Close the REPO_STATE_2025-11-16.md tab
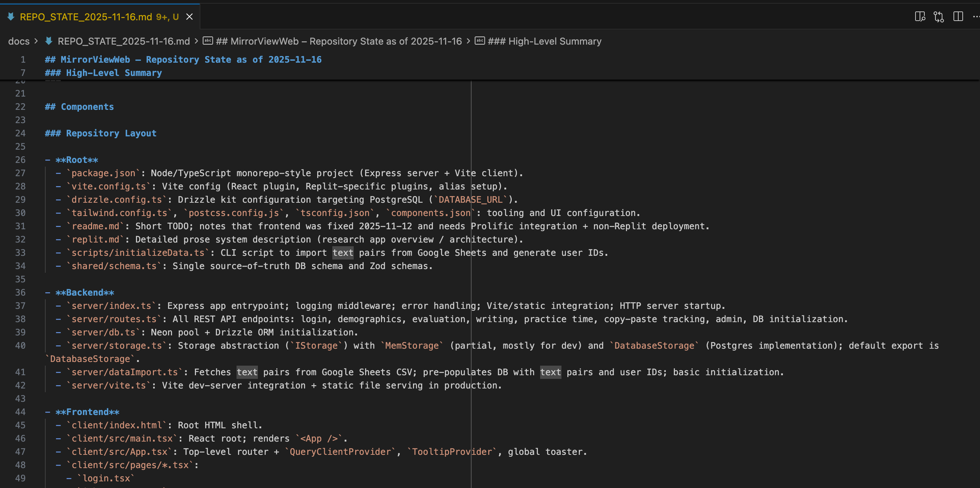The image size is (980, 488). 189,17
